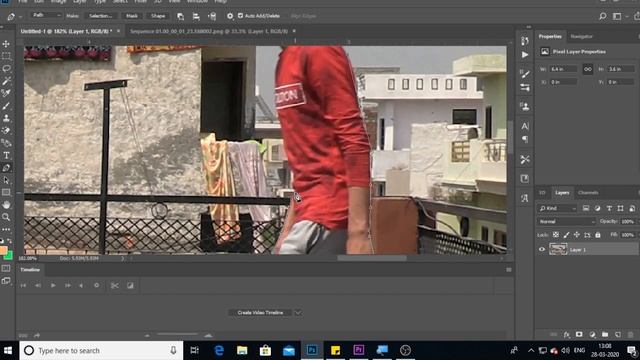This screenshot has height=360, width=640.
Task: Select the Path Selection arrow tool
Action: (x=6, y=180)
